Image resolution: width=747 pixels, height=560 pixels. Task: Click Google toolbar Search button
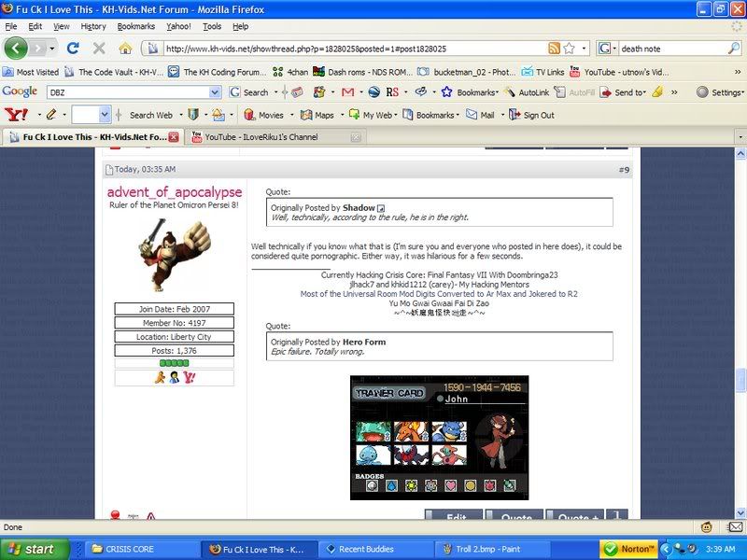coord(249,92)
